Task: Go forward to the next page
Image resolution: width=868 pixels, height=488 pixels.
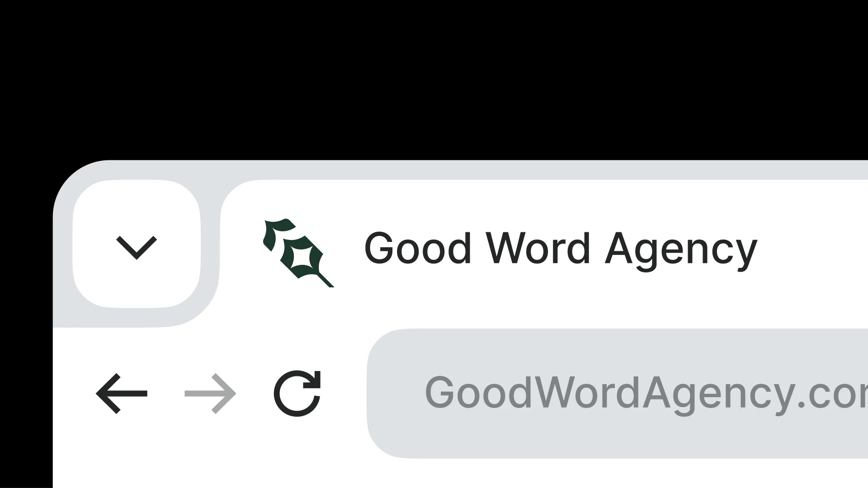Action: (x=210, y=394)
